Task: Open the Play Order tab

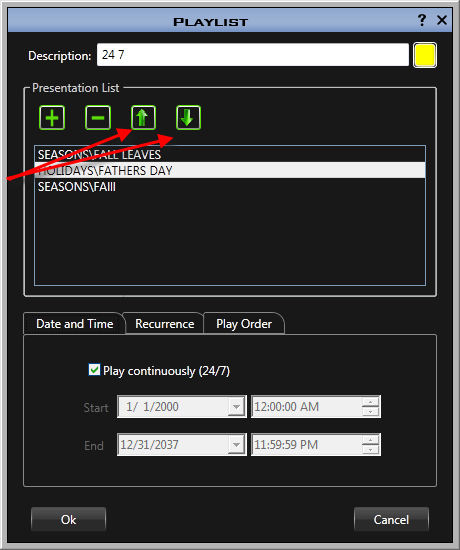Action: point(244,323)
